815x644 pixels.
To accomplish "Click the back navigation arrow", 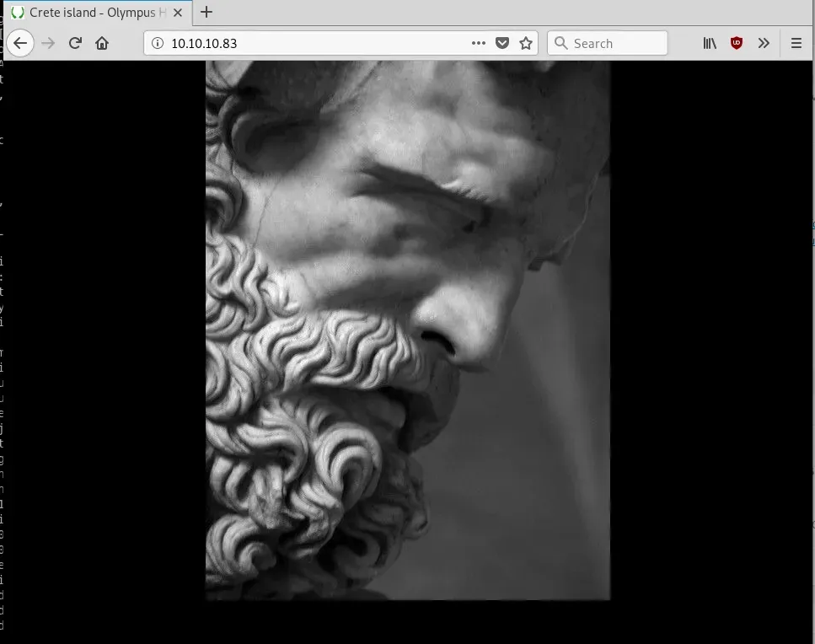I will (x=20, y=44).
